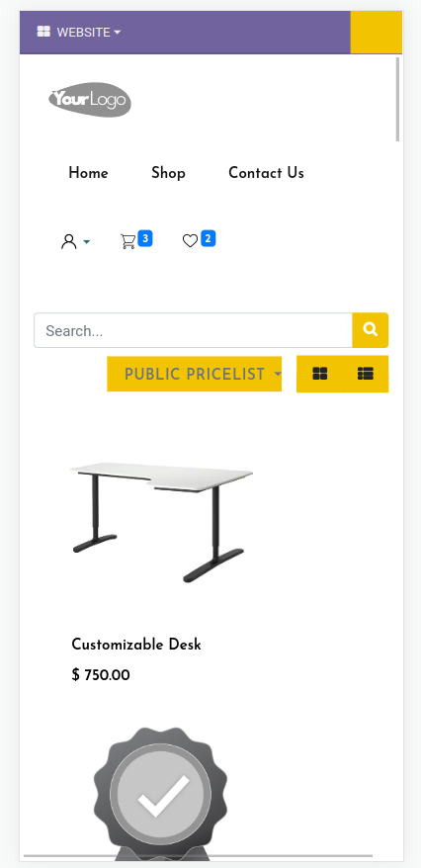The width and height of the screenshot is (421, 868).
Task: Open the wishlist heart icon
Action: click(190, 241)
